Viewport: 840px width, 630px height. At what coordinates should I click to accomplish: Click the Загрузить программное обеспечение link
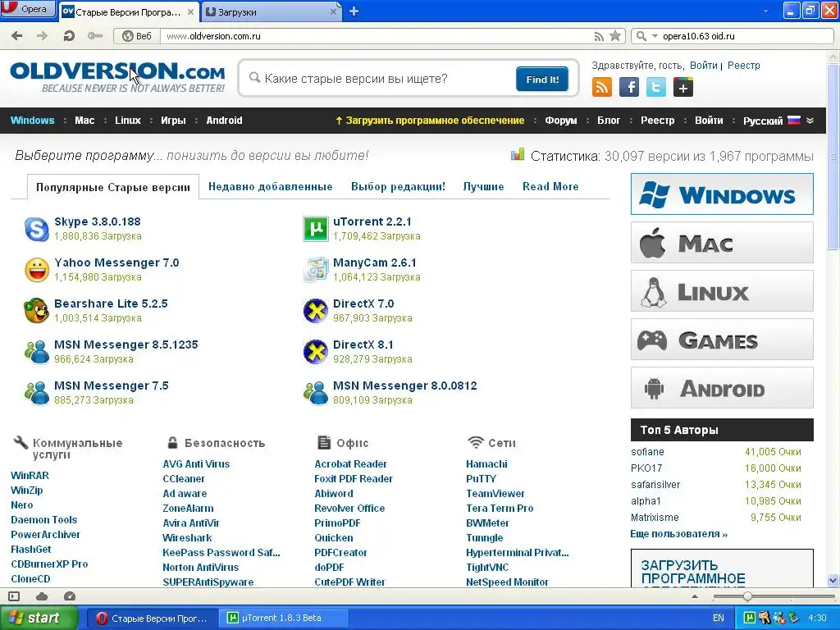coord(430,121)
